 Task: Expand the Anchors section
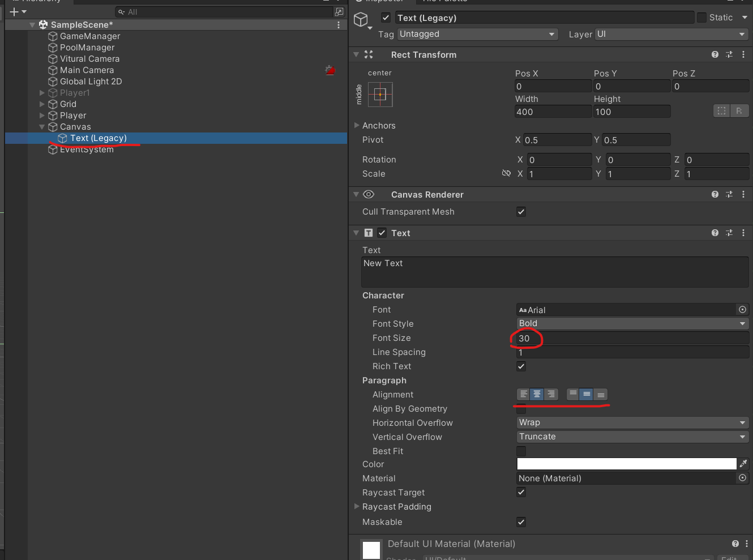tap(357, 125)
